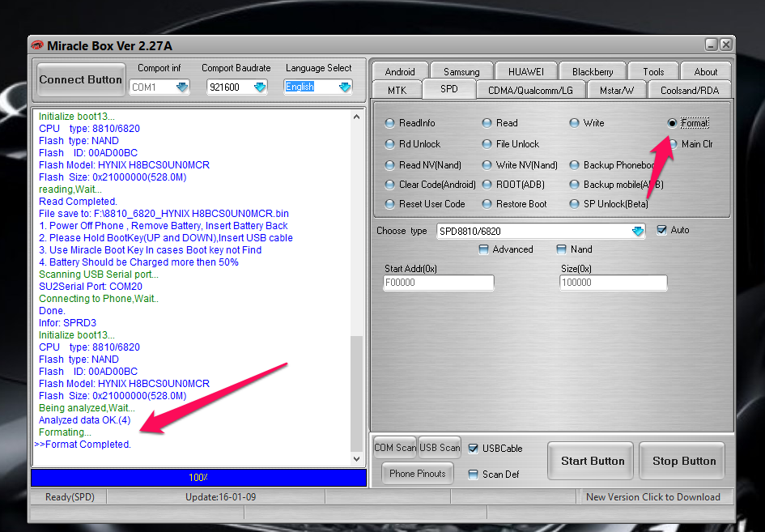Open the About tab
Image resolution: width=765 pixels, height=532 pixels.
[705, 72]
